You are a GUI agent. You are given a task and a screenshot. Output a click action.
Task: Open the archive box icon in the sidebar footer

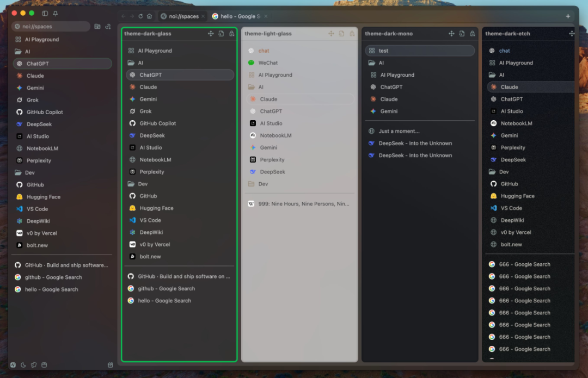pyautogui.click(x=44, y=365)
